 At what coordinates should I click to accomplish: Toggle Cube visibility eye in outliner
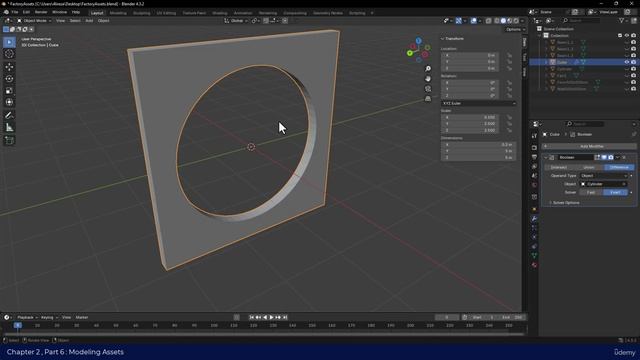pyautogui.click(x=627, y=62)
